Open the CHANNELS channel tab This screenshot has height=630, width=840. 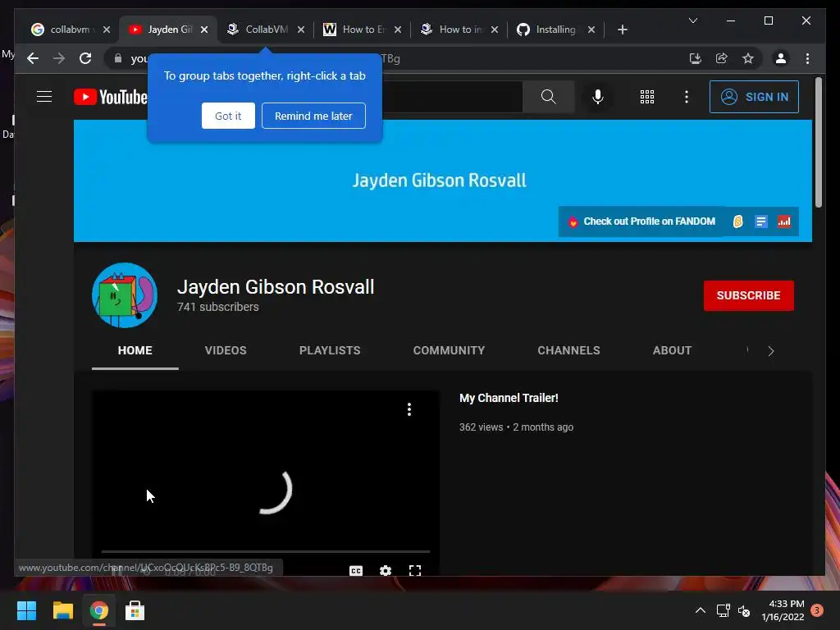(568, 350)
